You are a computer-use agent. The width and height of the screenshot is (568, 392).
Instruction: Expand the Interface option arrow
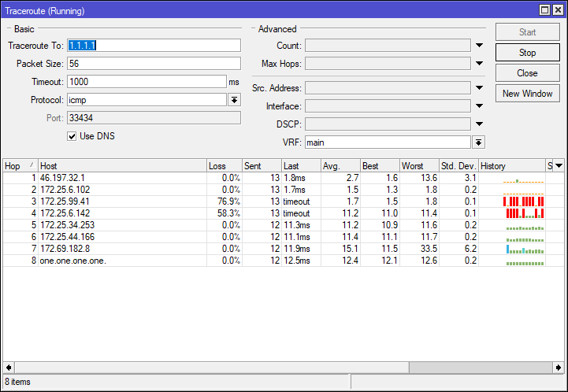(479, 105)
